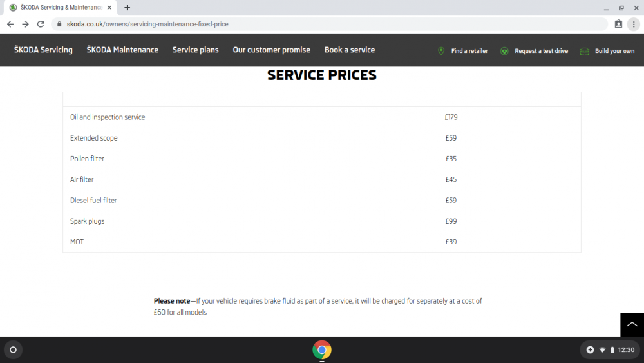Open Our customer promise section
Viewport: 644px width, 363px height.
coord(272,50)
